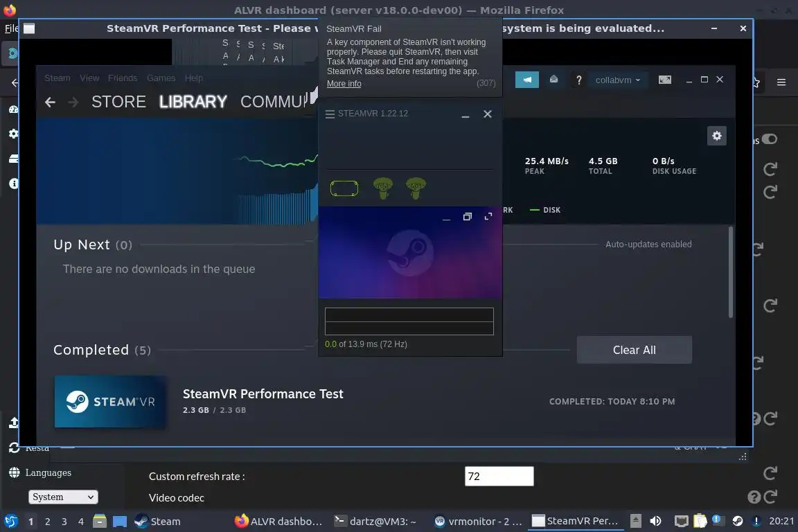Open Steam help question mark icon
The height and width of the screenshot is (532, 798).
578,80
